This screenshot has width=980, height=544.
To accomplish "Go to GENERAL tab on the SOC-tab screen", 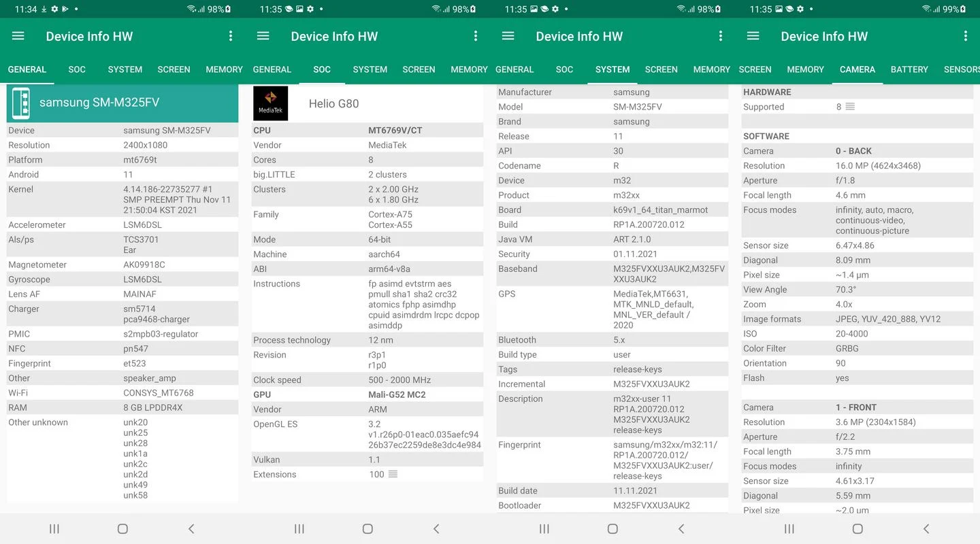I will pyautogui.click(x=272, y=69).
